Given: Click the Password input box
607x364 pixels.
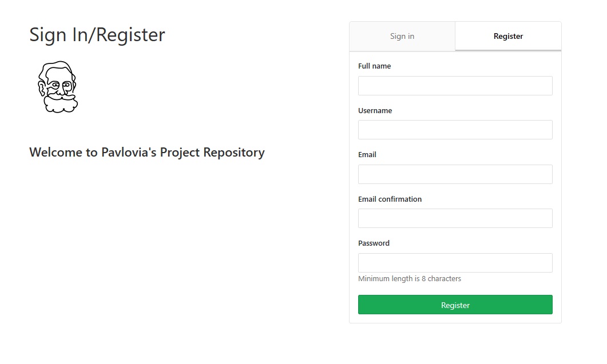Looking at the screenshot, I should tap(455, 263).
